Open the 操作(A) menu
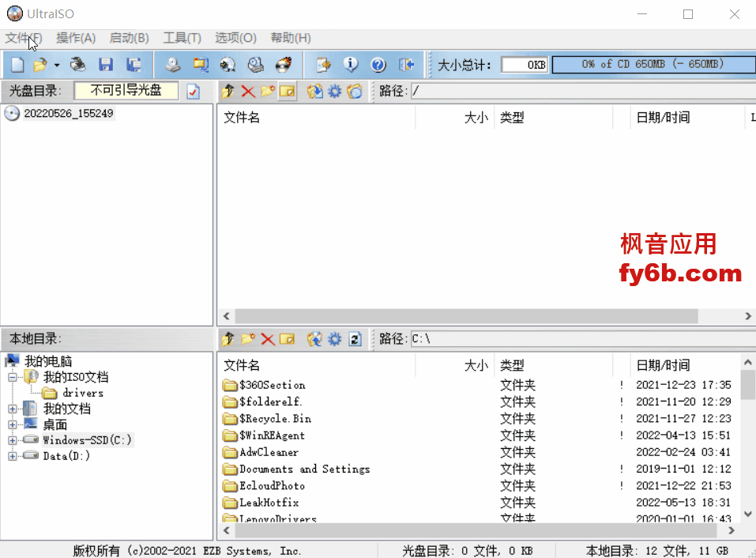This screenshot has width=756, height=558. tap(76, 38)
